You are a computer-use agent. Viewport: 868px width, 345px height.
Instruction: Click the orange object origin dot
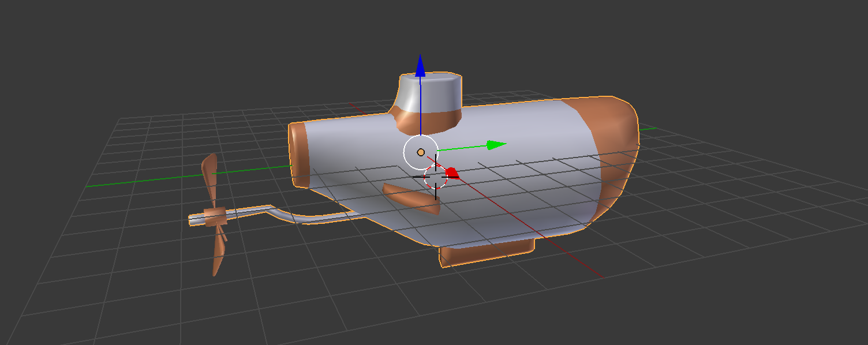[x=421, y=152]
